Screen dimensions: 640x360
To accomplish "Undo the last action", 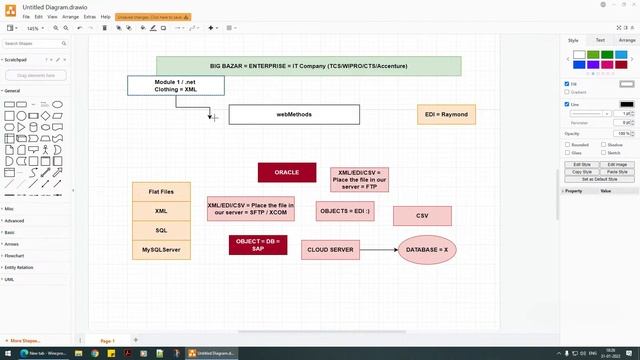I will [80, 28].
